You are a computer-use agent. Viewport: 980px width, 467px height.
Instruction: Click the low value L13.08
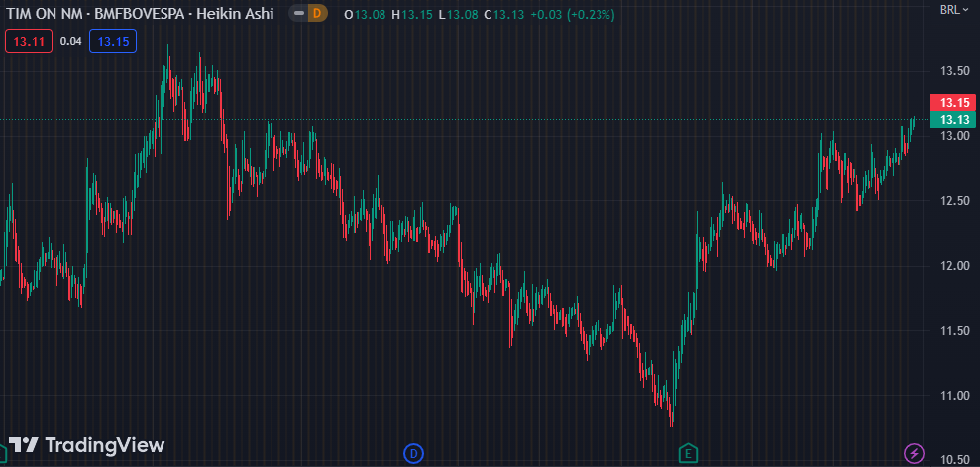tap(458, 14)
